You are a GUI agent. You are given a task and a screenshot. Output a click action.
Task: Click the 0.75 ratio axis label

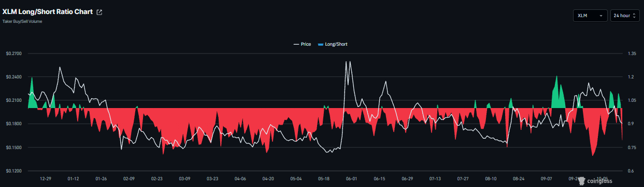(x=632, y=148)
